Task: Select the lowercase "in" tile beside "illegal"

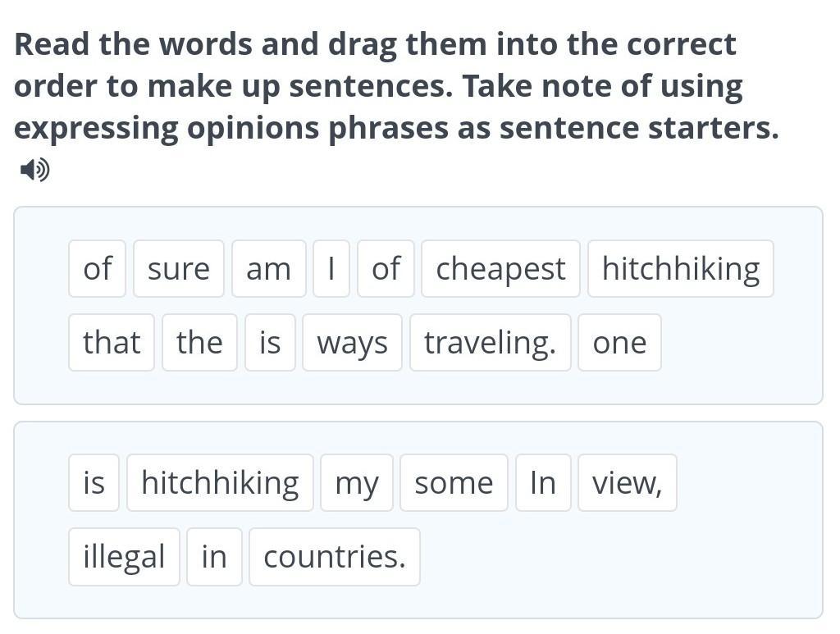Action: [214, 557]
